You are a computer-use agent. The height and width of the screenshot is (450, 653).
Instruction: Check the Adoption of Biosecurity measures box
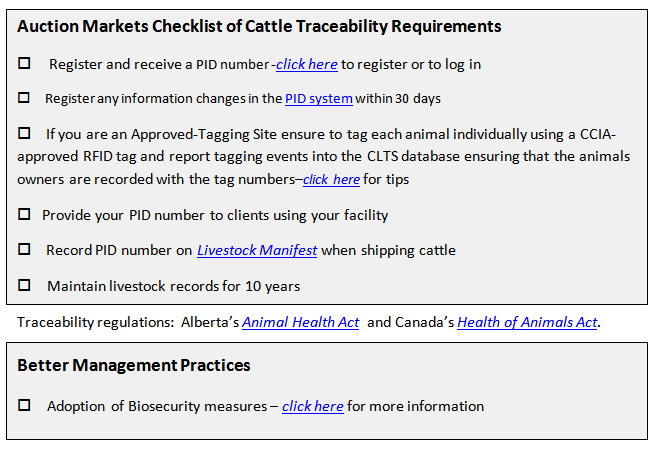[24, 405]
